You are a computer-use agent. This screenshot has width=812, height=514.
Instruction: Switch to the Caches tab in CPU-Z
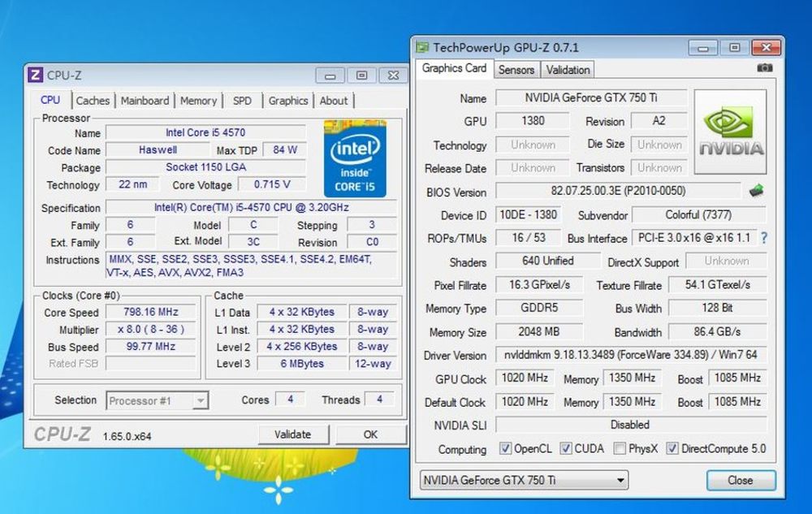pyautogui.click(x=93, y=101)
